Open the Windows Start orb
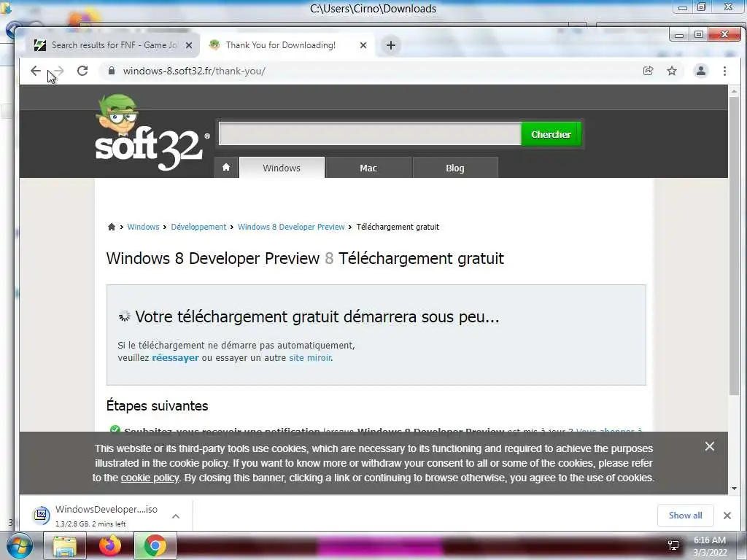Screen dimensions: 747x560 tap(20, 545)
